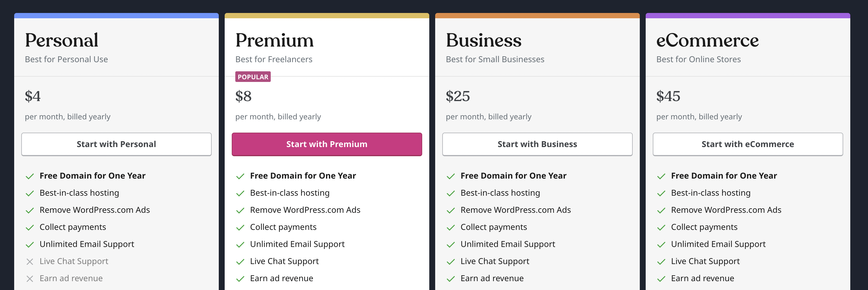Screen dimensions: 868x290
Task: Click Premium's Remove WordPress.com Ads checkmark
Action: point(240,210)
